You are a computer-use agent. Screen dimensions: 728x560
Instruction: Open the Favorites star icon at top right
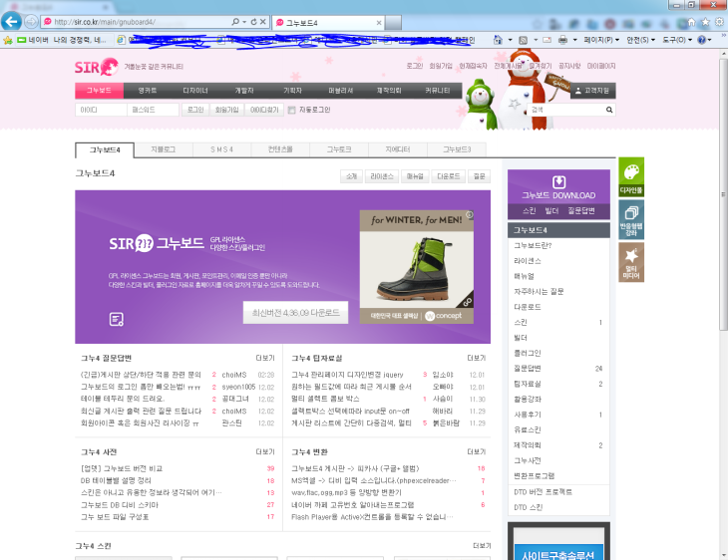706,22
